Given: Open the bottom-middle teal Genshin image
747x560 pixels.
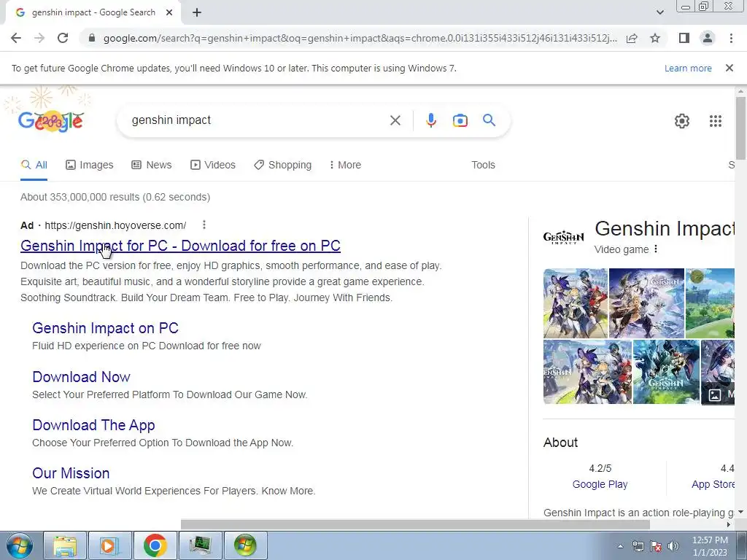Looking at the screenshot, I should (666, 372).
